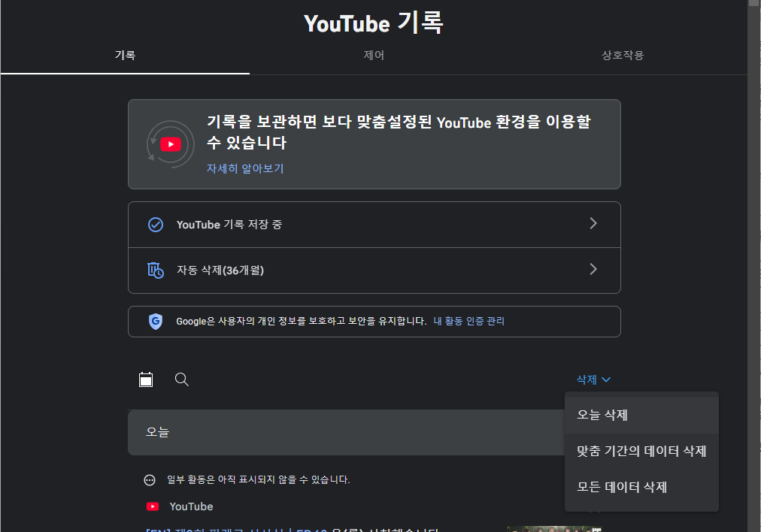761x532 pixels.
Task: Expand chevron on 자동 삭제(36개월) row
Action: click(x=593, y=269)
